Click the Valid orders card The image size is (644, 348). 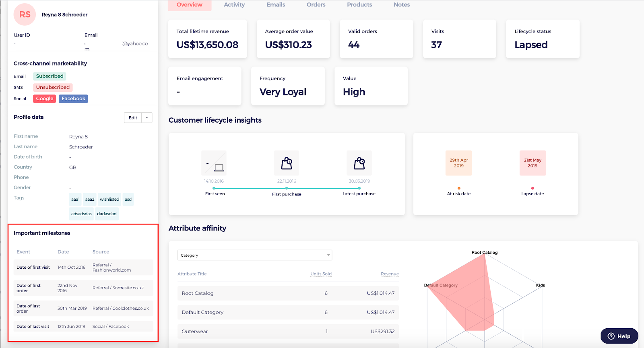[x=376, y=39]
